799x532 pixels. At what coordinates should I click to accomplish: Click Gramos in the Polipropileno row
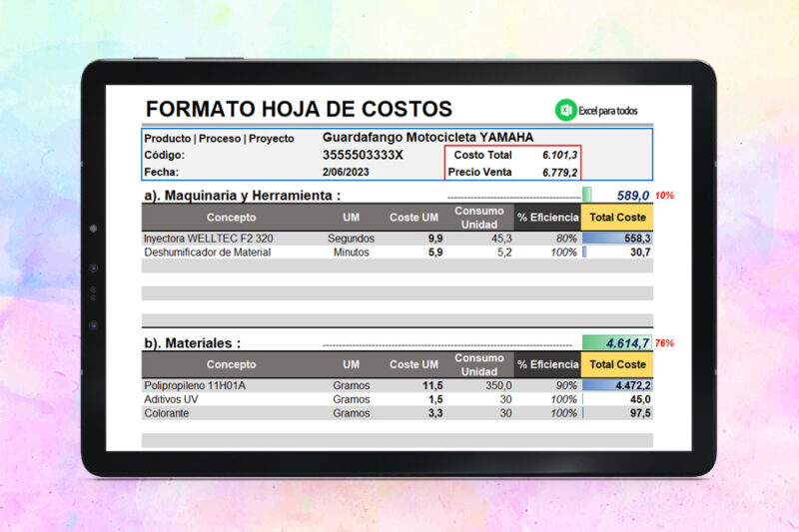(352, 385)
